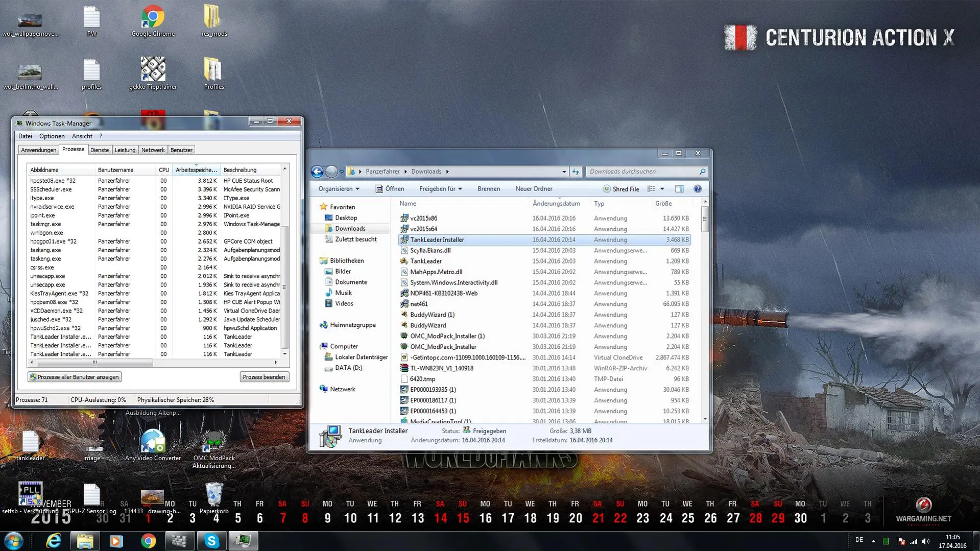The width and height of the screenshot is (980, 551).
Task: Click Prozess beenden button
Action: (264, 377)
